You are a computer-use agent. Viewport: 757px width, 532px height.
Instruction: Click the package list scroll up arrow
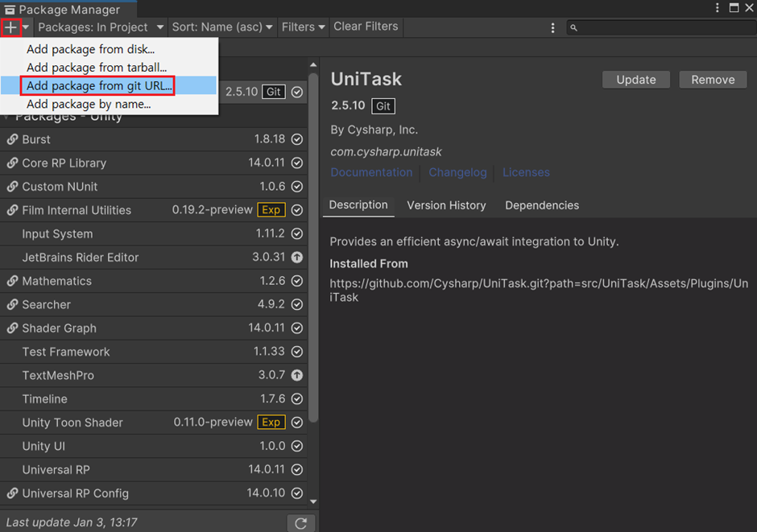313,64
